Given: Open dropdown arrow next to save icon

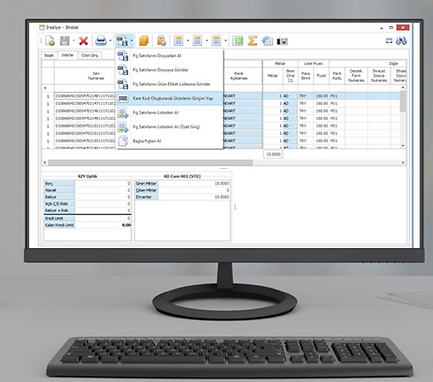Looking at the screenshot, I should (74, 41).
